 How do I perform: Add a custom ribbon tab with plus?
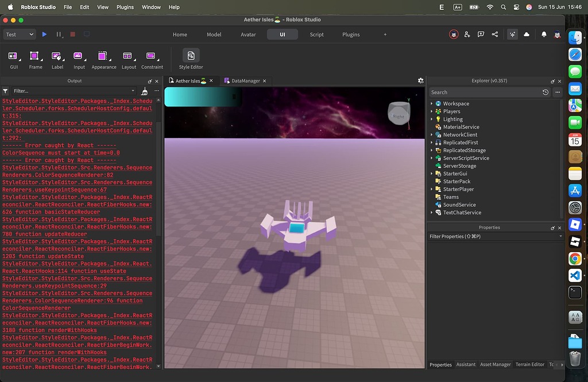click(x=385, y=34)
